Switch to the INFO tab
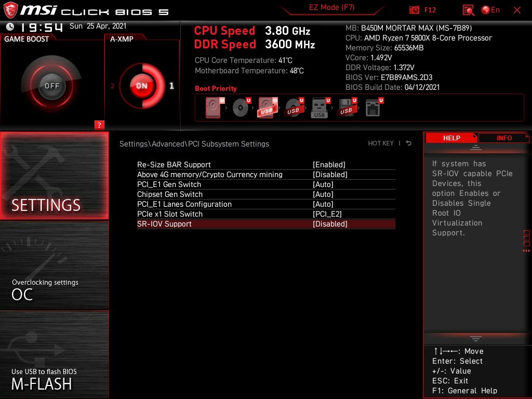The image size is (532, 399). pyautogui.click(x=504, y=138)
